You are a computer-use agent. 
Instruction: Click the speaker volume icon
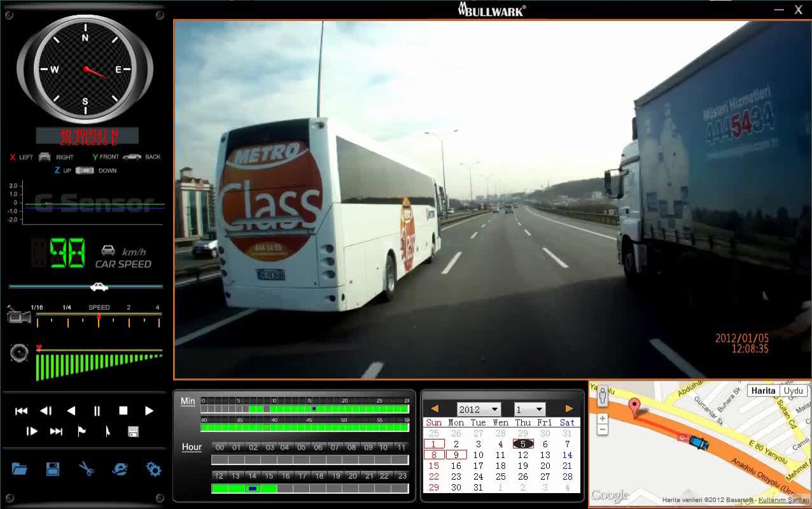tap(19, 353)
